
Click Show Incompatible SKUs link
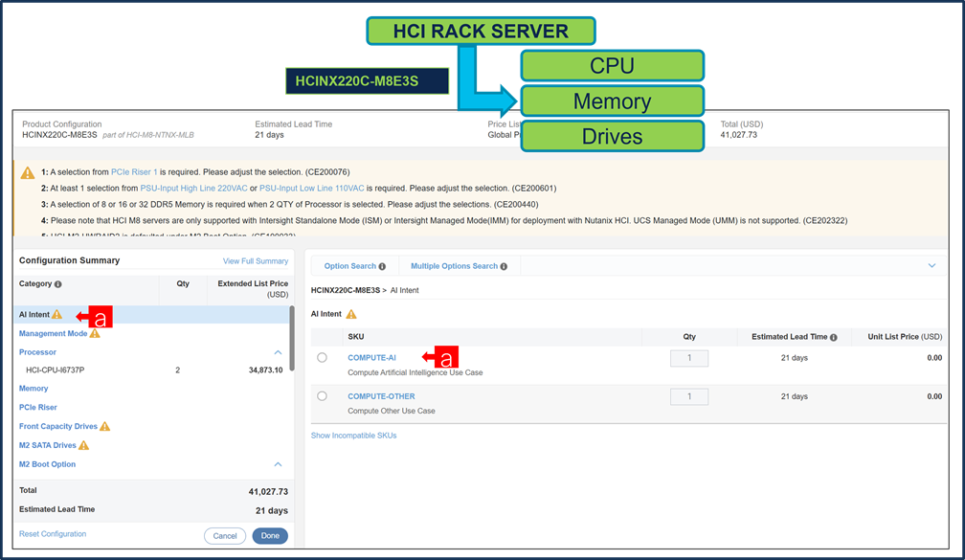(x=354, y=436)
